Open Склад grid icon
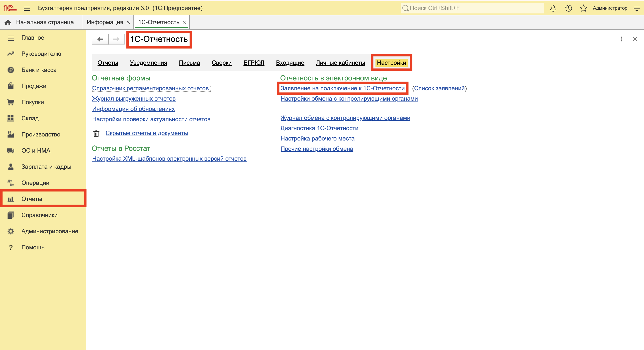 (11, 118)
